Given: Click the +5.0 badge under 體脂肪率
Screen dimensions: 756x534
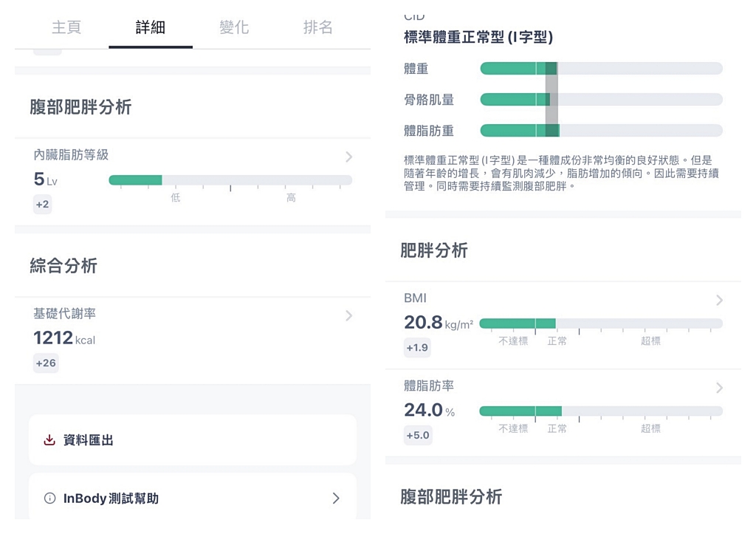Looking at the screenshot, I should tap(418, 436).
